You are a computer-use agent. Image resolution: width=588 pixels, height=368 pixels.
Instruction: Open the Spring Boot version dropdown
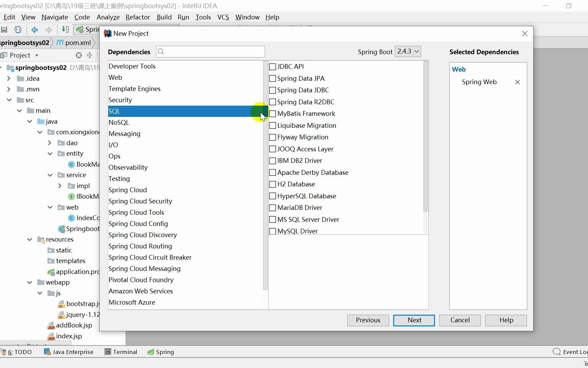coord(408,51)
